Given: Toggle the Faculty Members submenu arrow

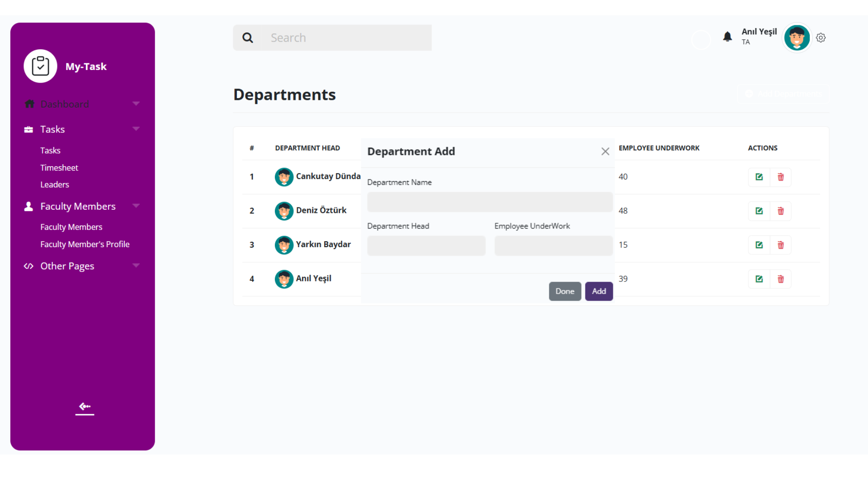Looking at the screenshot, I should click(x=136, y=206).
